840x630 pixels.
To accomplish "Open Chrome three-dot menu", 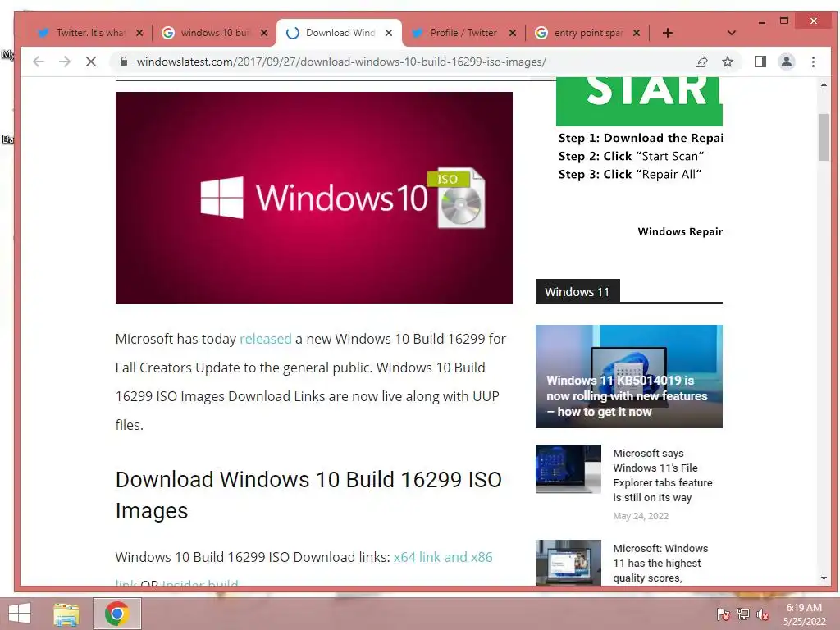I will 813,62.
